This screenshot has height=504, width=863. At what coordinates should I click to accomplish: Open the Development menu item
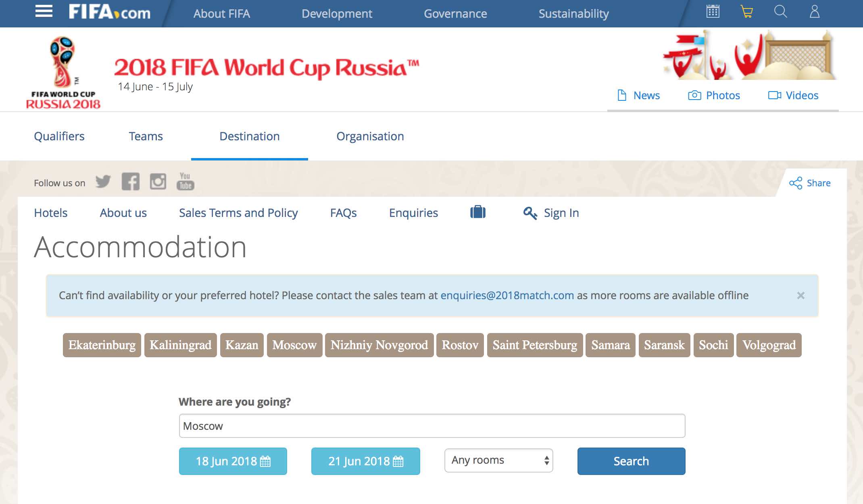(x=337, y=14)
